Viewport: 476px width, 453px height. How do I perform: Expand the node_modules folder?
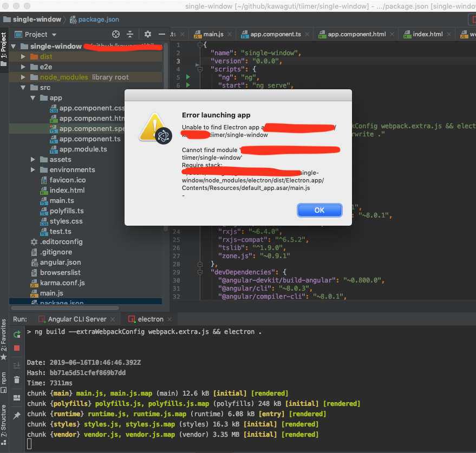tap(23, 77)
